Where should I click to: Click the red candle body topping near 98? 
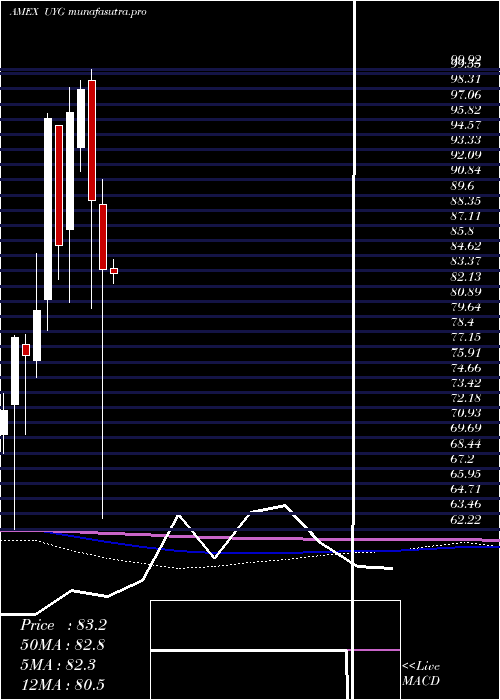[x=92, y=140]
